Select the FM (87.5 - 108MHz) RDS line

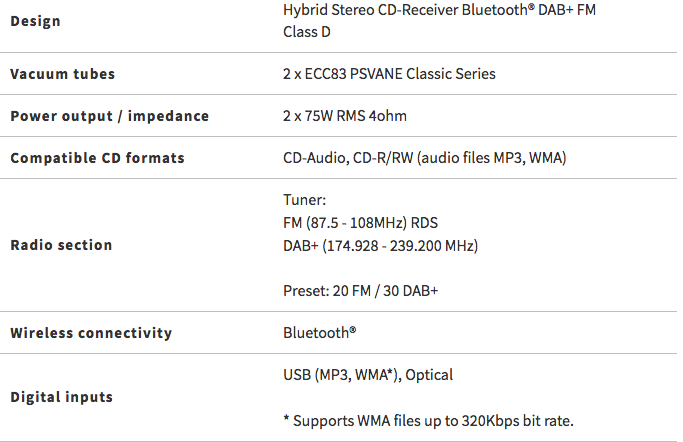(x=360, y=223)
